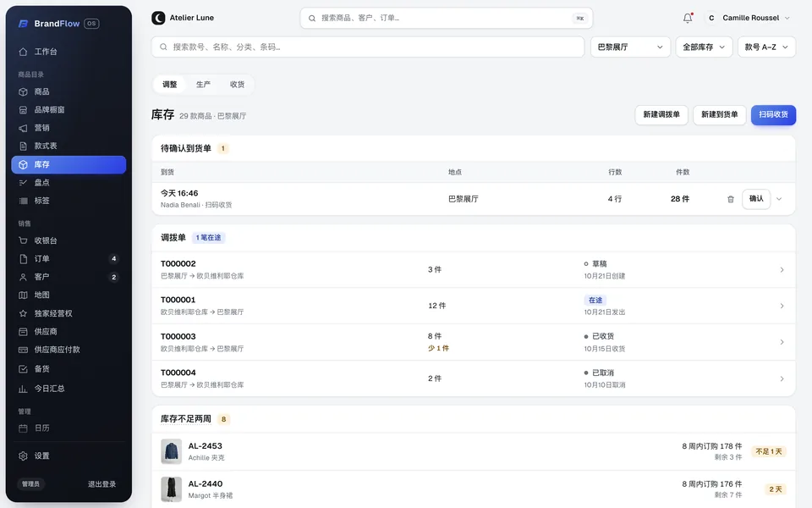Open 工作台 home icon in sidebar

point(23,52)
